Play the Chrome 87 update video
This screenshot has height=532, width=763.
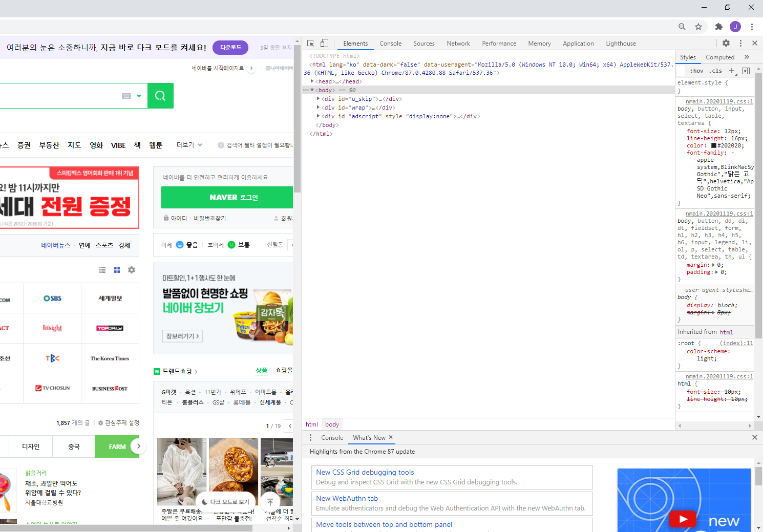click(x=683, y=519)
